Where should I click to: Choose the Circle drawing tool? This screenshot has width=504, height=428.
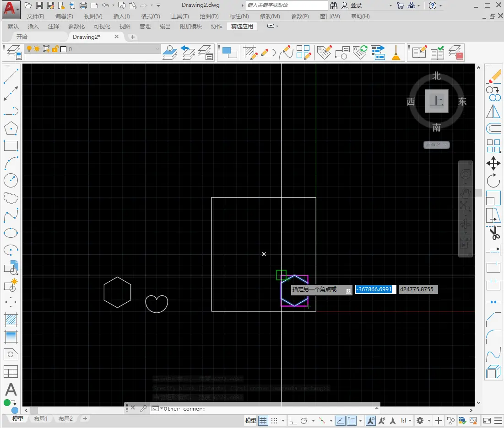tap(11, 180)
